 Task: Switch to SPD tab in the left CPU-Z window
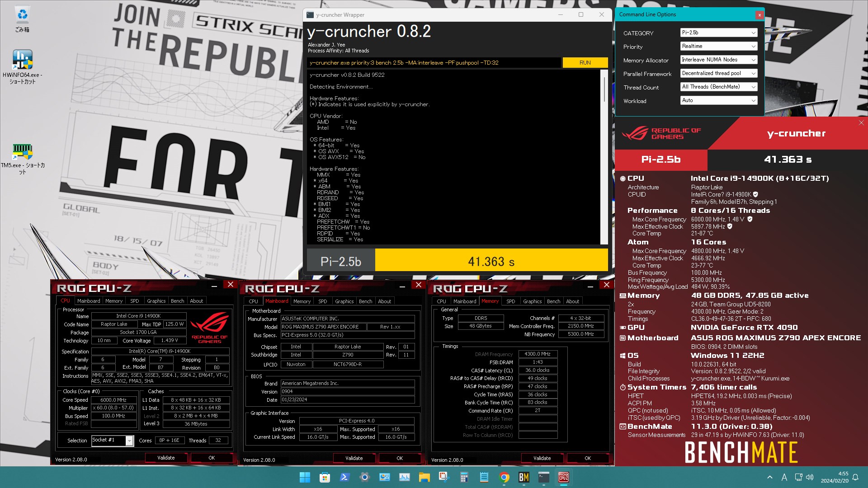[x=135, y=301]
